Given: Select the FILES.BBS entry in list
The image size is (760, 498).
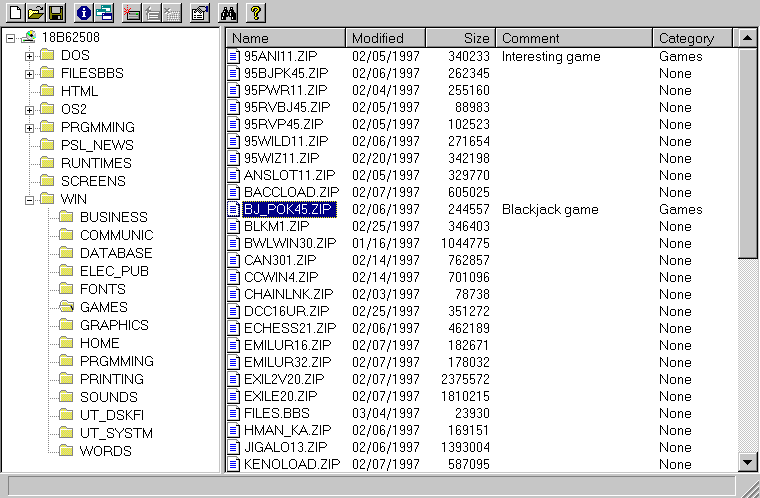Looking at the screenshot, I should (x=276, y=413).
